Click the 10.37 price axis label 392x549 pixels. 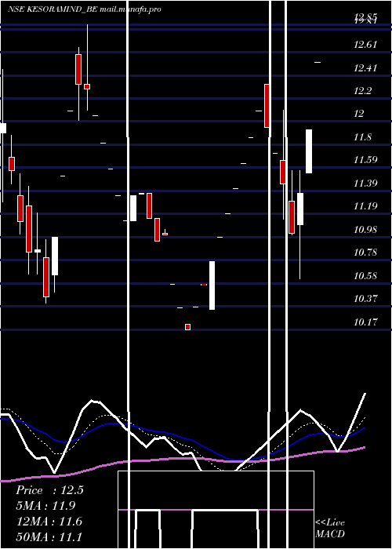click(365, 299)
